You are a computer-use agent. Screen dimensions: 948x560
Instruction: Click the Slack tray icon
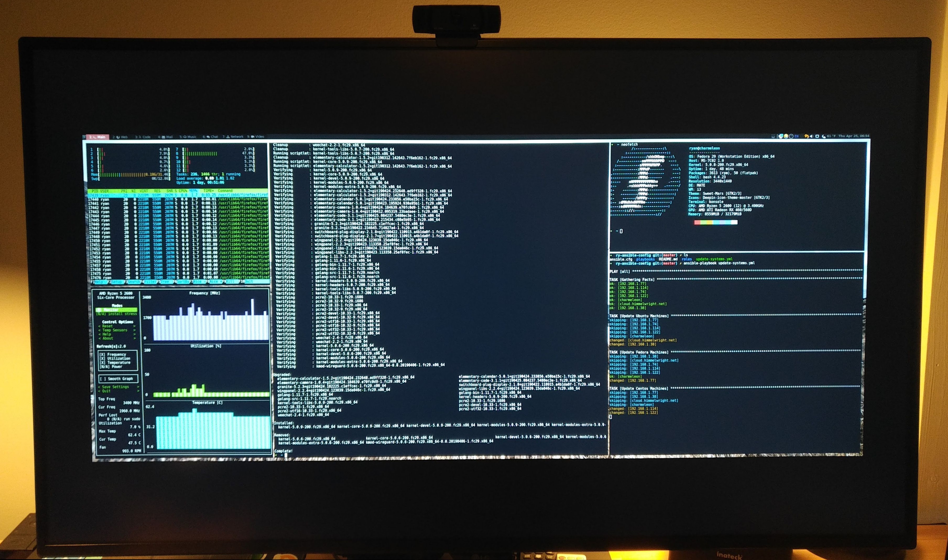781,136
